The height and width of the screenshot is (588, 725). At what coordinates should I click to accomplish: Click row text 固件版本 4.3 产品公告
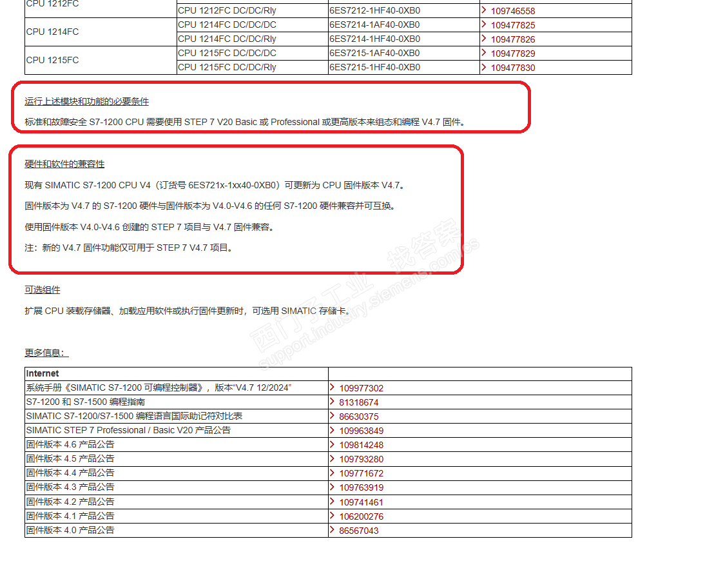pyautogui.click(x=70, y=487)
